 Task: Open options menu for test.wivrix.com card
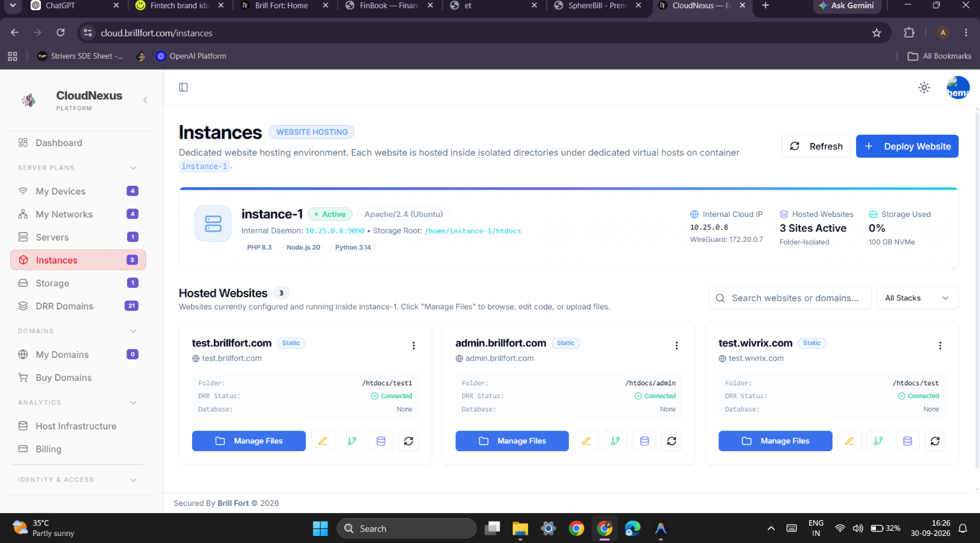pyautogui.click(x=940, y=345)
